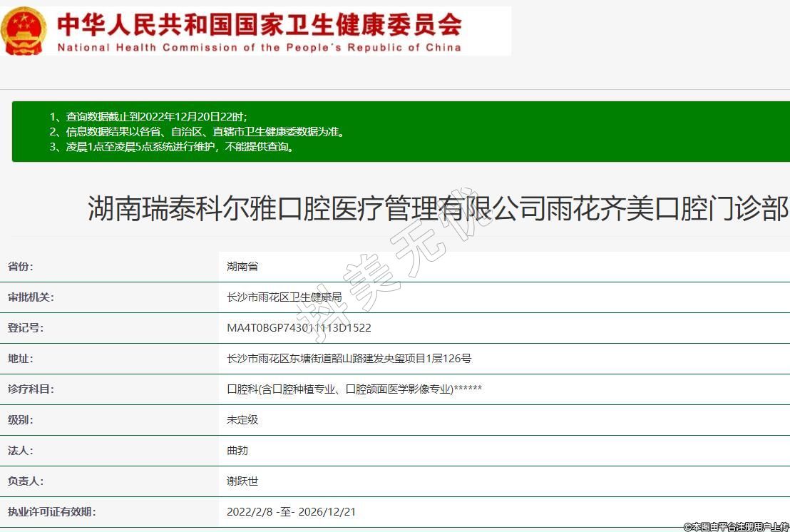Click the notice about 2022年12月20日 data cutoff
The image size is (790, 532).
(148, 116)
